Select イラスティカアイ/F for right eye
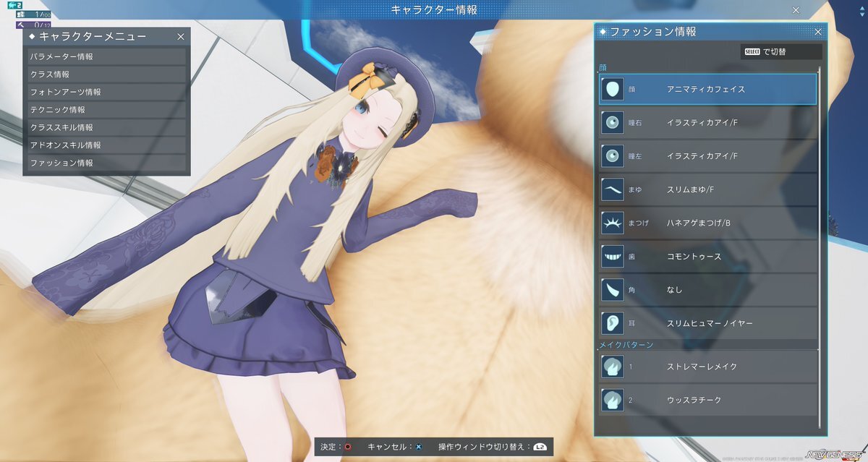The image size is (868, 462). tap(707, 123)
